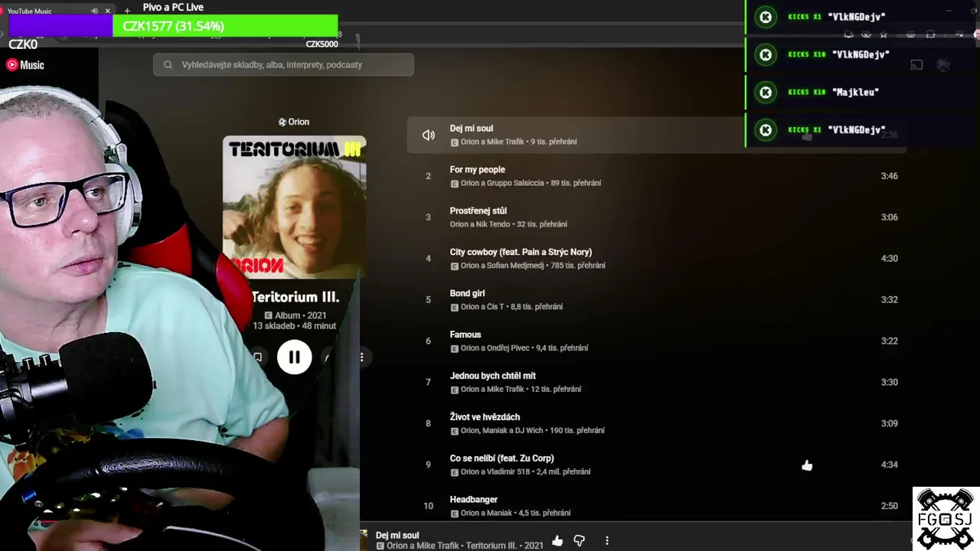Click track number 5 beside Bond girl
The image size is (980, 551).
coord(428,300)
